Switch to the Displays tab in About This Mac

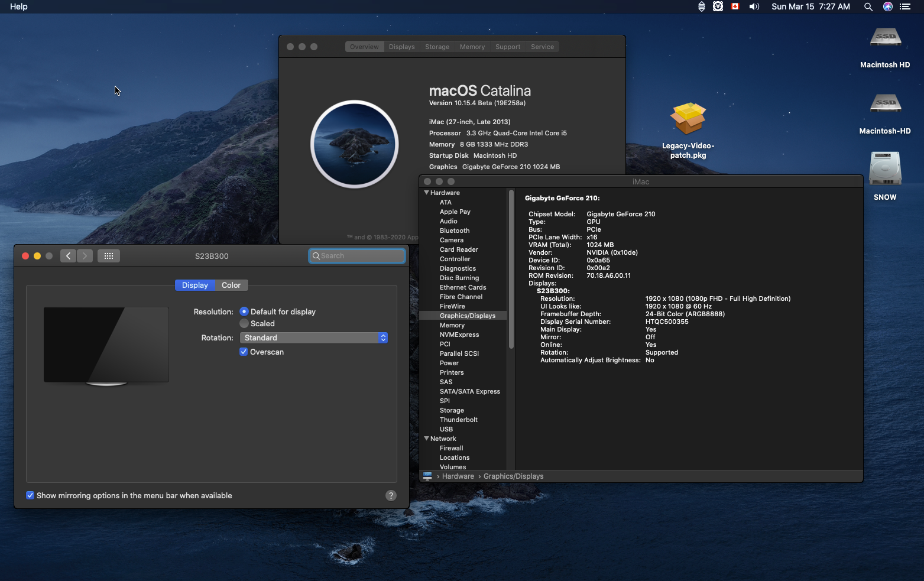point(402,47)
